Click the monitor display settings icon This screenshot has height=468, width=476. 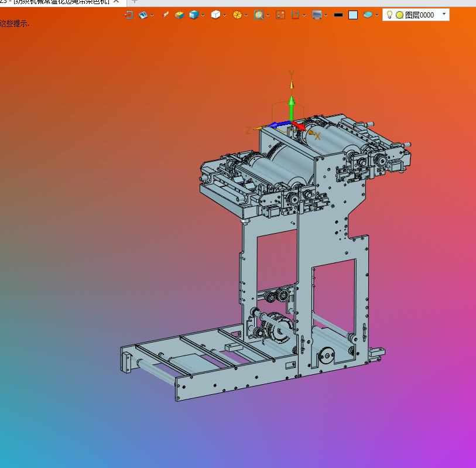pos(317,15)
